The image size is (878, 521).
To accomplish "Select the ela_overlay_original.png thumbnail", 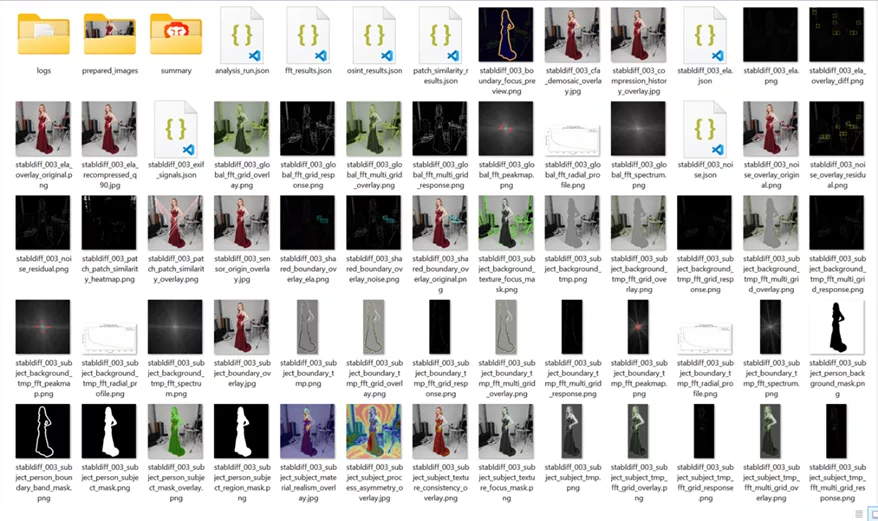I will 43,129.
